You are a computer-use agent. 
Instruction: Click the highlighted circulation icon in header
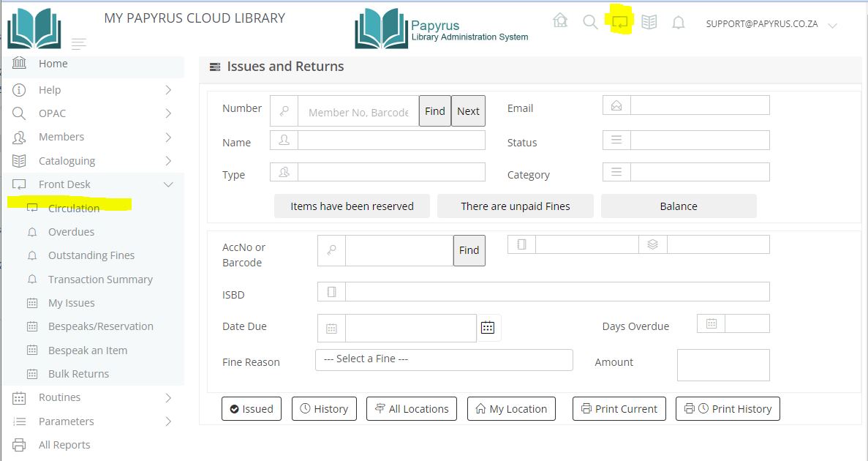coord(620,22)
